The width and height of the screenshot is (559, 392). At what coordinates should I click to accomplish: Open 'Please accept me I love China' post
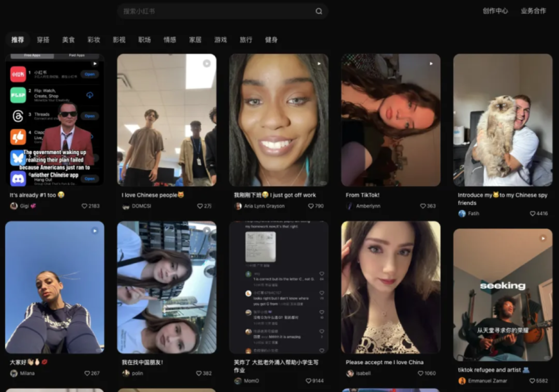pyautogui.click(x=390, y=287)
